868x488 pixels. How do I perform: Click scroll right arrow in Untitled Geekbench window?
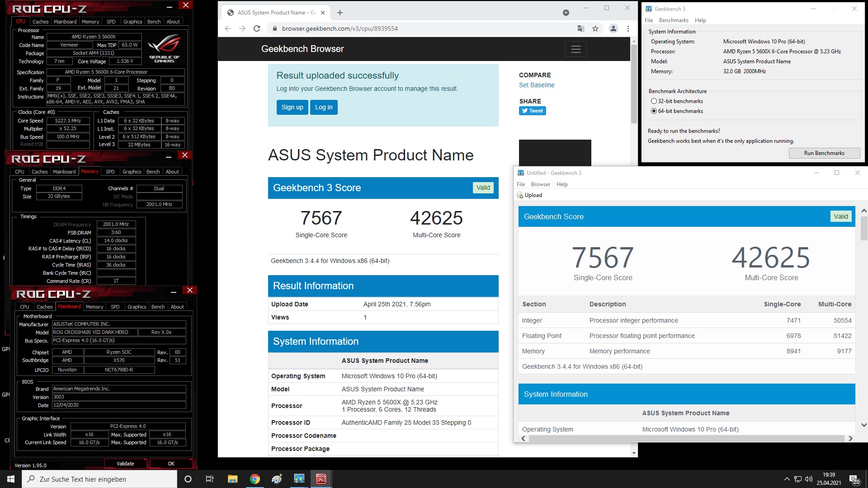850,438
